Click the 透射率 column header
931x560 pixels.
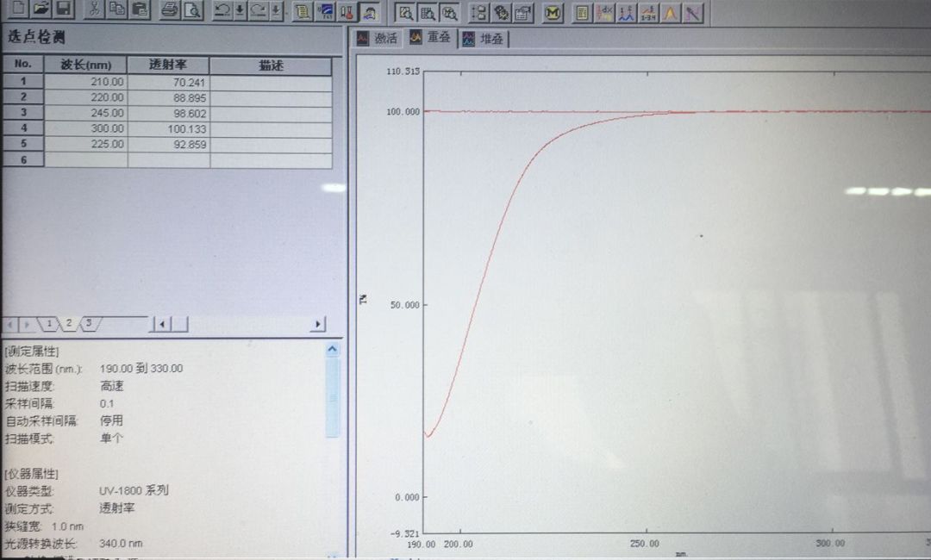click(x=168, y=65)
